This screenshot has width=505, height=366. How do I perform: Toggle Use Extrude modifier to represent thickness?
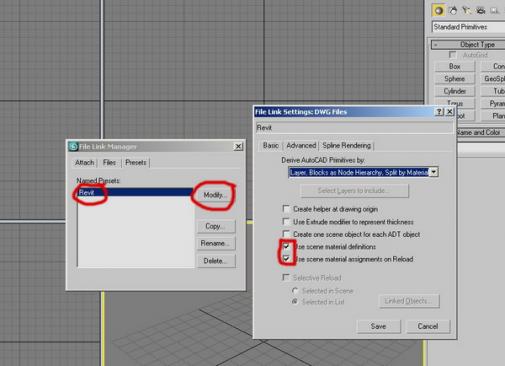pos(286,221)
